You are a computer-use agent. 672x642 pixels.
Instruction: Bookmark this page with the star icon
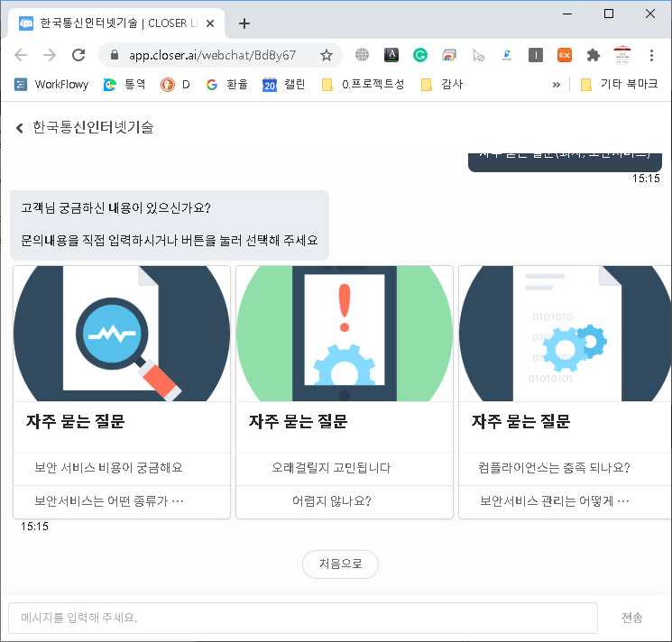327,55
